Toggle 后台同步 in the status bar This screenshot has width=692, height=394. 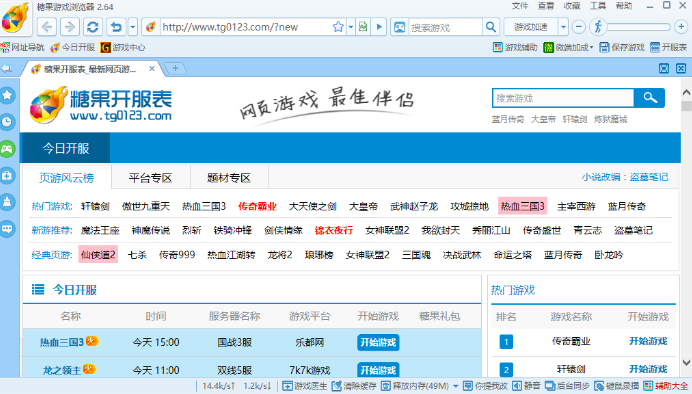tap(568, 386)
